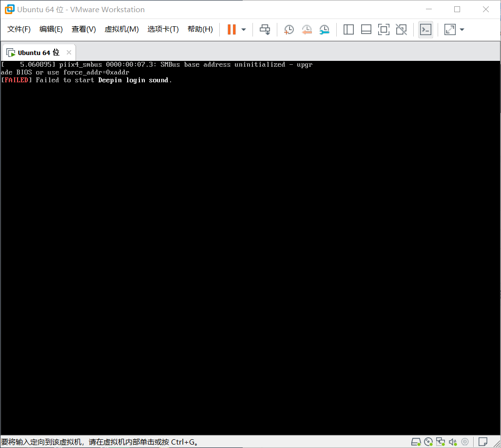This screenshot has width=501, height=448.
Task: Close the Ubuntu 64 位 tab
Action: point(69,53)
